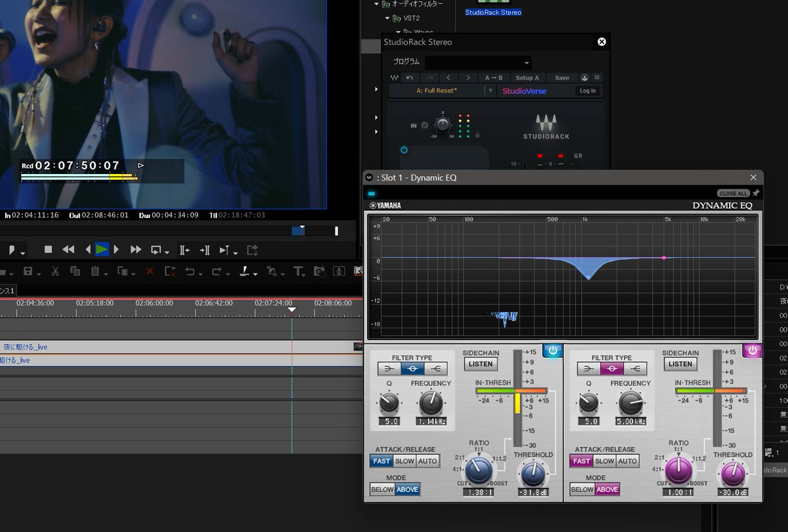Toggle loop playback icon

click(156, 250)
